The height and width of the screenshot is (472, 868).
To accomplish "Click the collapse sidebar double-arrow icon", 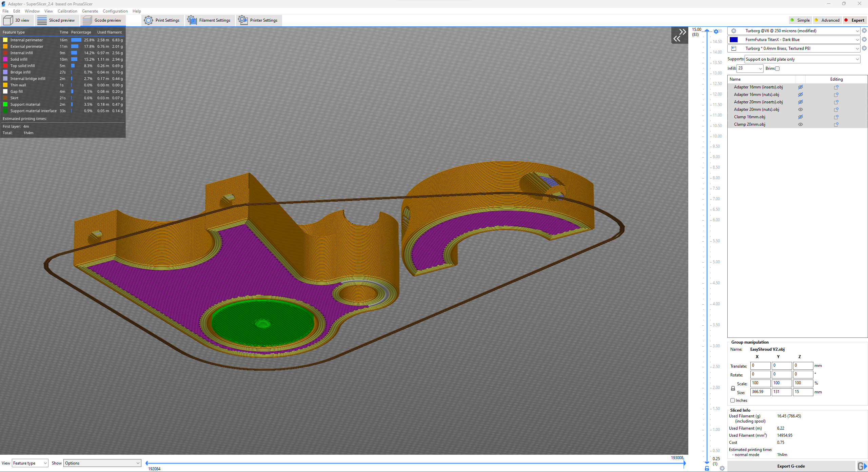I will coord(679,35).
